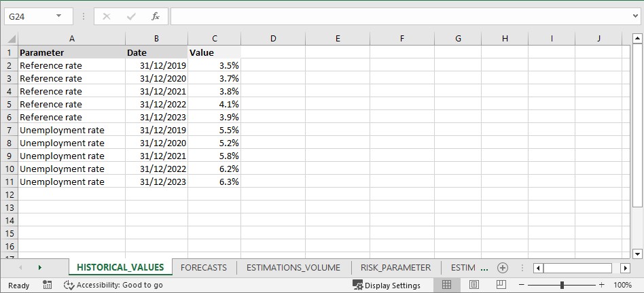The width and height of the screenshot is (644, 293).
Task: Switch to ESTIMATIONS_VOLUME sheet tab
Action: (293, 268)
